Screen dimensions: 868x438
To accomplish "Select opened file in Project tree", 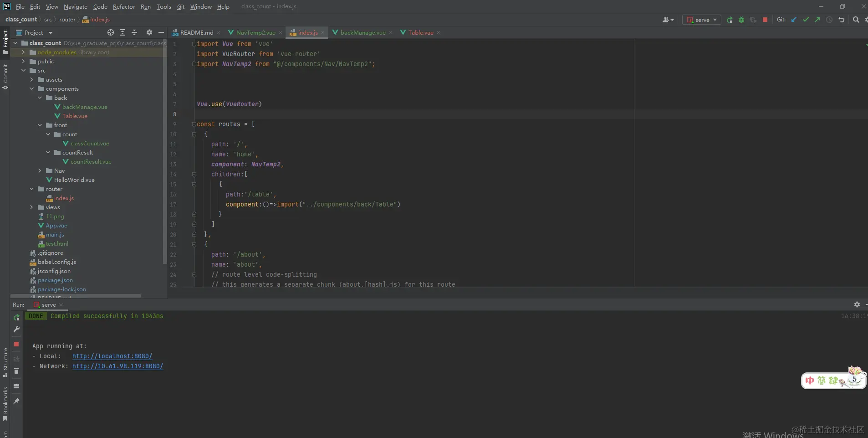I will click(x=111, y=33).
